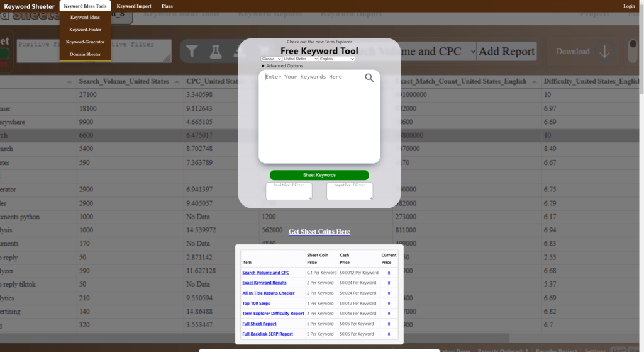This screenshot has width=644, height=352.
Task: Click '0.1 Per Keyword' sheet coin price
Action: point(321,273)
